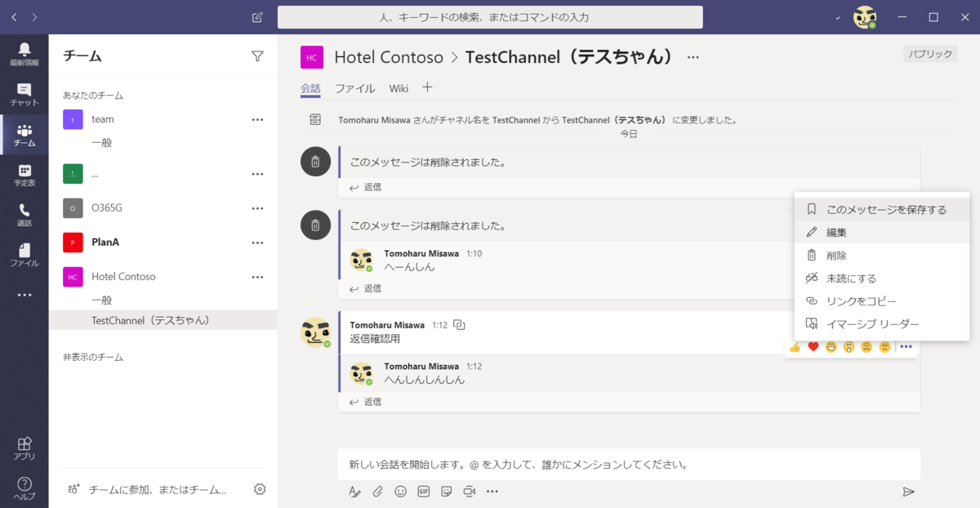Open more options for Hotel Contoso team
This screenshot has height=508, width=980.
257,277
